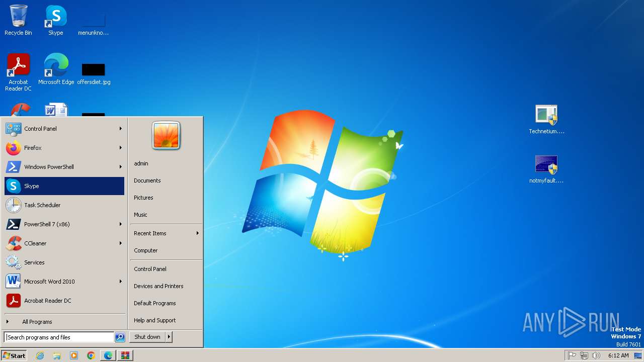
Task: Click the user account picture
Action: pos(166,135)
